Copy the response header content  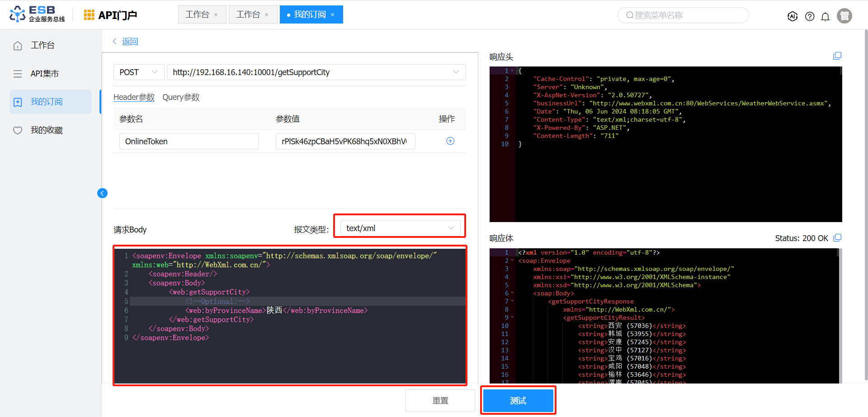click(x=837, y=56)
